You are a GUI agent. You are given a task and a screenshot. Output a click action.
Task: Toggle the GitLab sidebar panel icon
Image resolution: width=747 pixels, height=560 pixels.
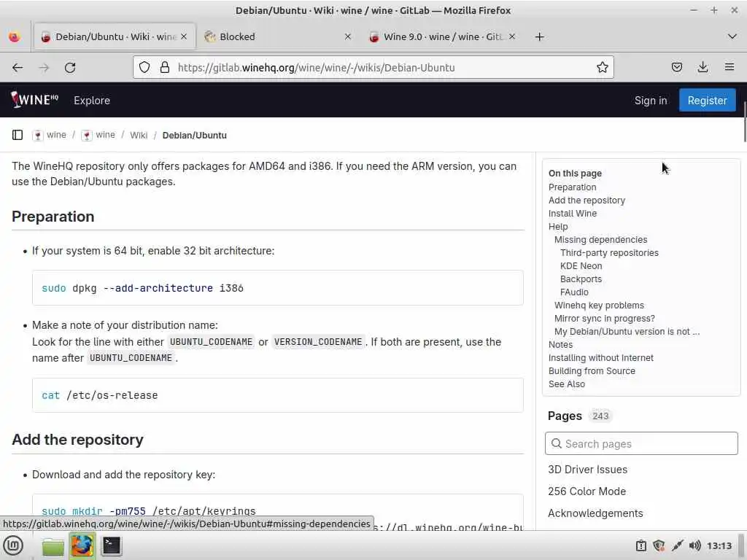click(18, 135)
